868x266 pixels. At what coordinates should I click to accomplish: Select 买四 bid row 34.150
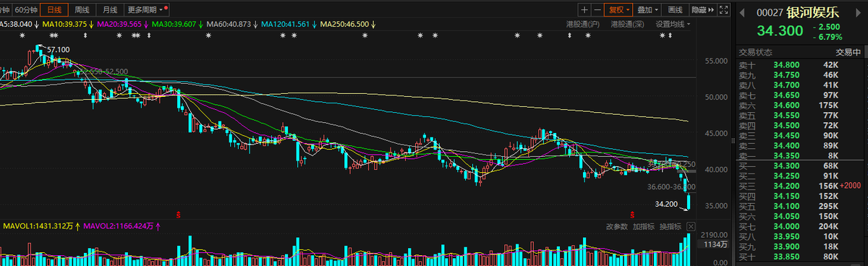click(799, 196)
